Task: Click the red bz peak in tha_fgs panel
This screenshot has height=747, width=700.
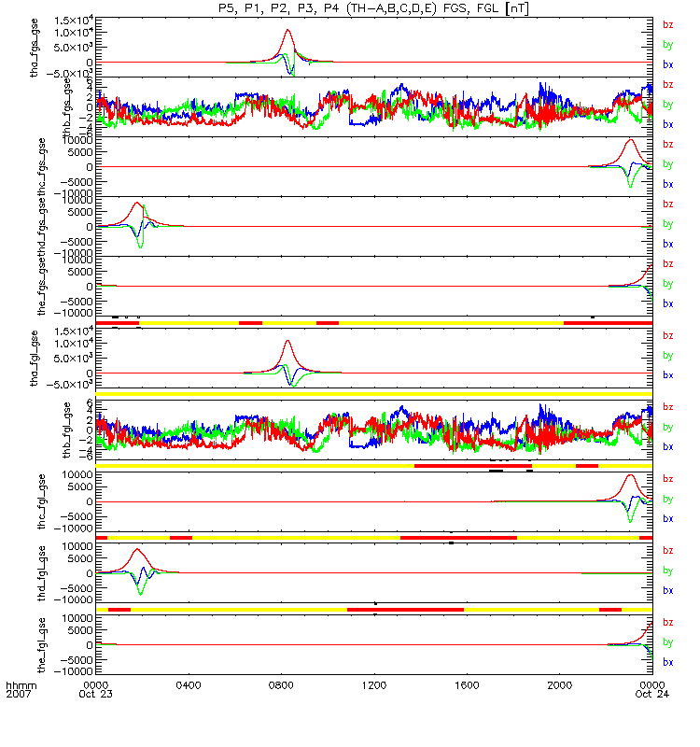Action: click(287, 30)
